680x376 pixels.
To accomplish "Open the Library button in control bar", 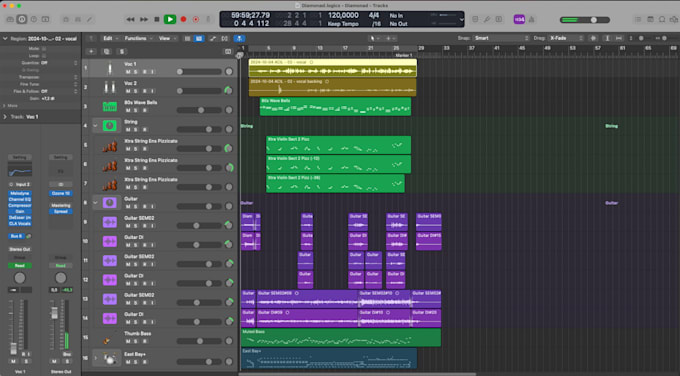I will (x=10, y=19).
